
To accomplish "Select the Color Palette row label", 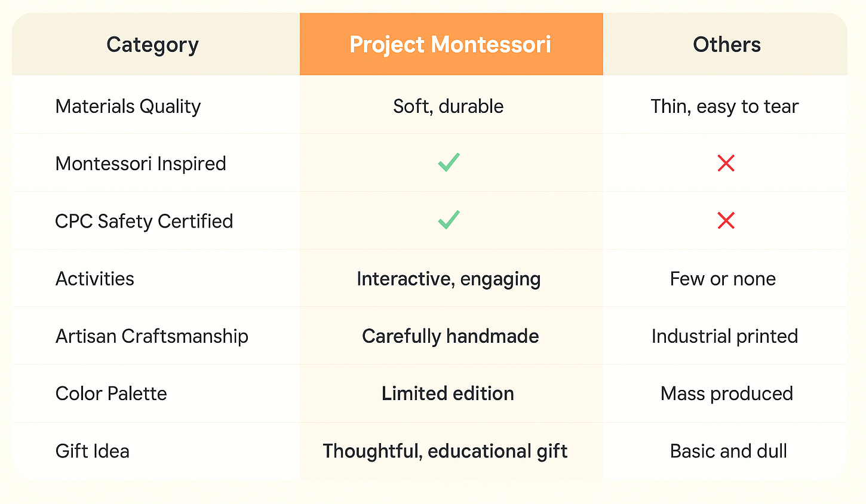I will coord(111,394).
